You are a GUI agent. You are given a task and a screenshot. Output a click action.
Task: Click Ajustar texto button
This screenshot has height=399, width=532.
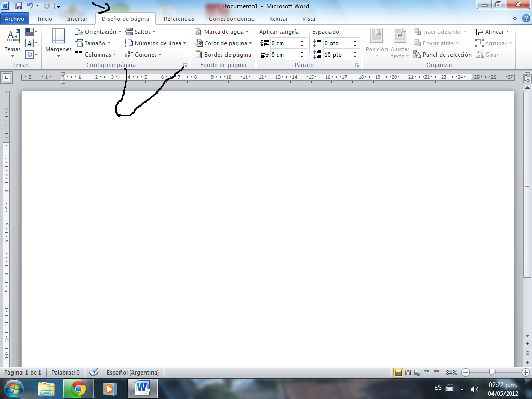(x=400, y=43)
